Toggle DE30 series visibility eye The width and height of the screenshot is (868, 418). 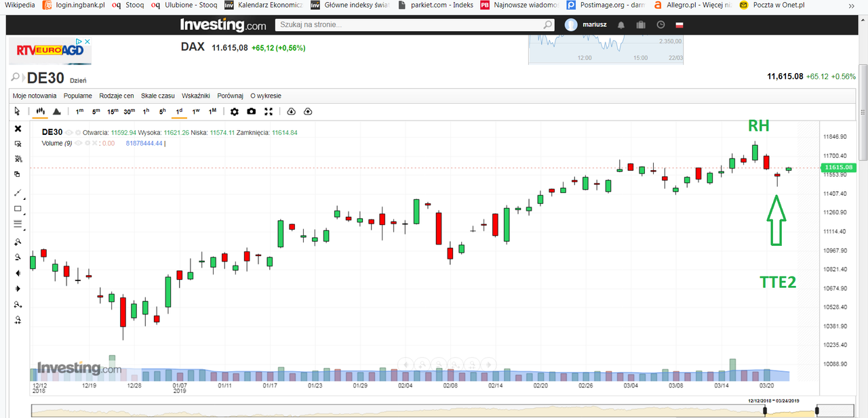[68, 133]
